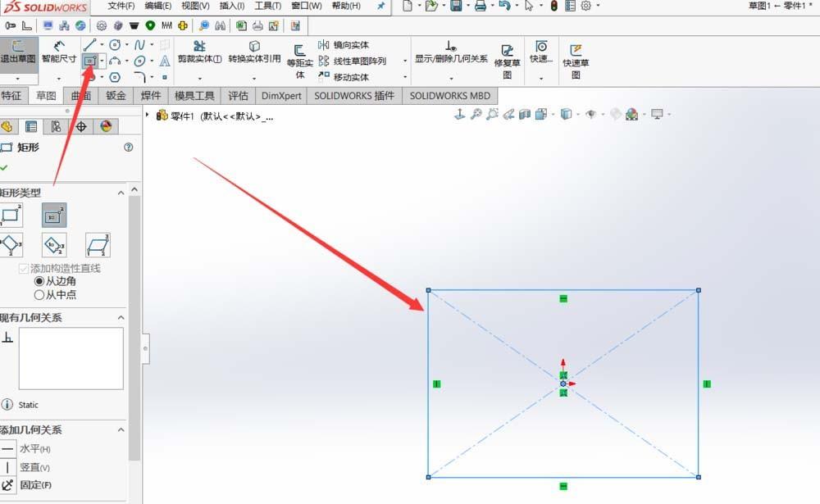Select the parallelogram rectangle type
820x504 pixels.
98,244
